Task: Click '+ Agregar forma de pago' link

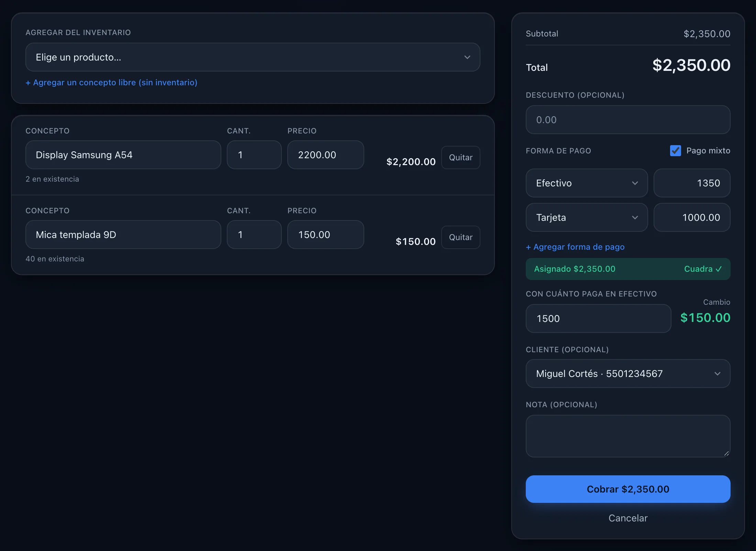Action: click(x=575, y=247)
